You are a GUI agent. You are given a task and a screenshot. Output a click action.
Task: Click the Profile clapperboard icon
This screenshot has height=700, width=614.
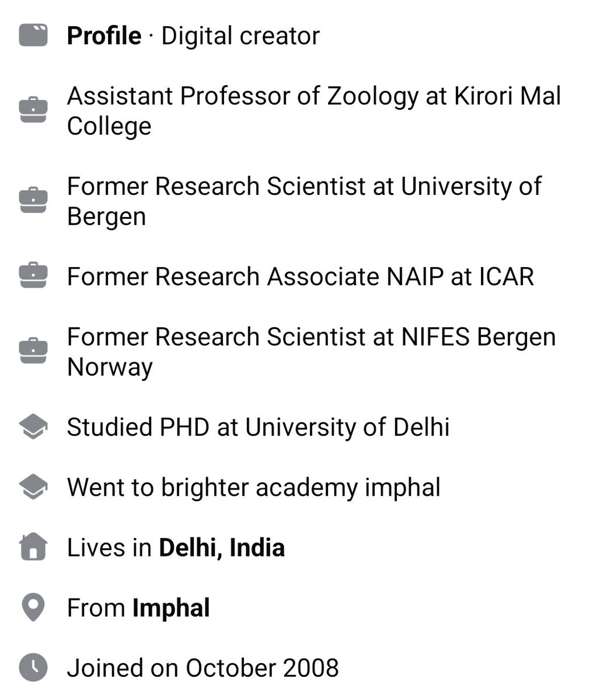pos(33,36)
